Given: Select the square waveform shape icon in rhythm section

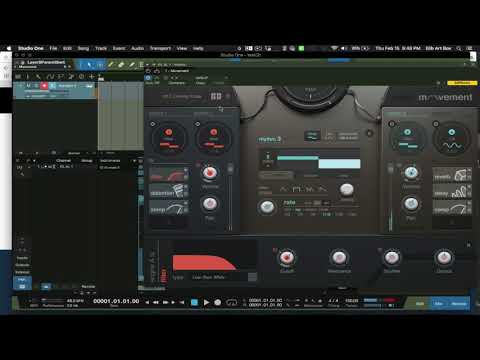Looking at the screenshot, I should (296, 189).
